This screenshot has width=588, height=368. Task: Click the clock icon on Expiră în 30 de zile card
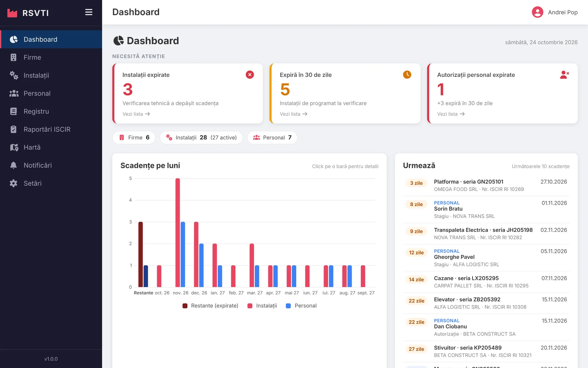[x=407, y=75]
